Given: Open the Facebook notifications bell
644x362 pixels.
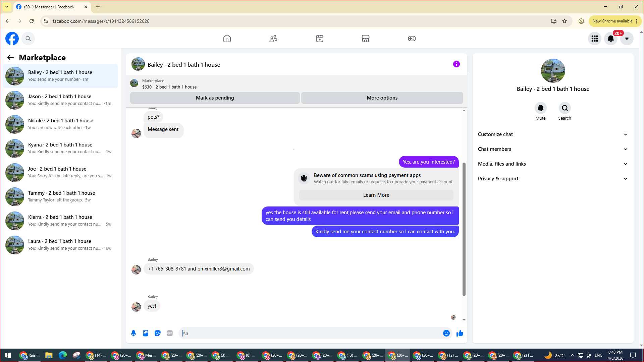Looking at the screenshot, I should pyautogui.click(x=610, y=39).
